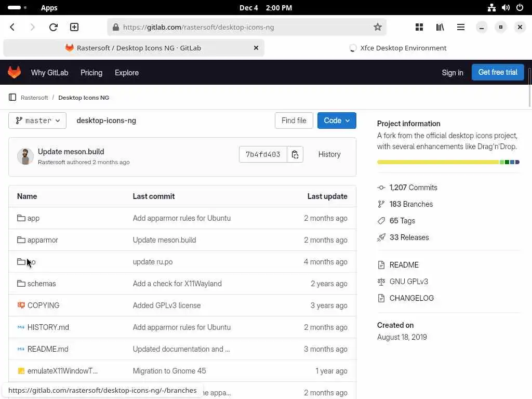
Task: Click the URL address bar field
Action: click(x=247, y=27)
